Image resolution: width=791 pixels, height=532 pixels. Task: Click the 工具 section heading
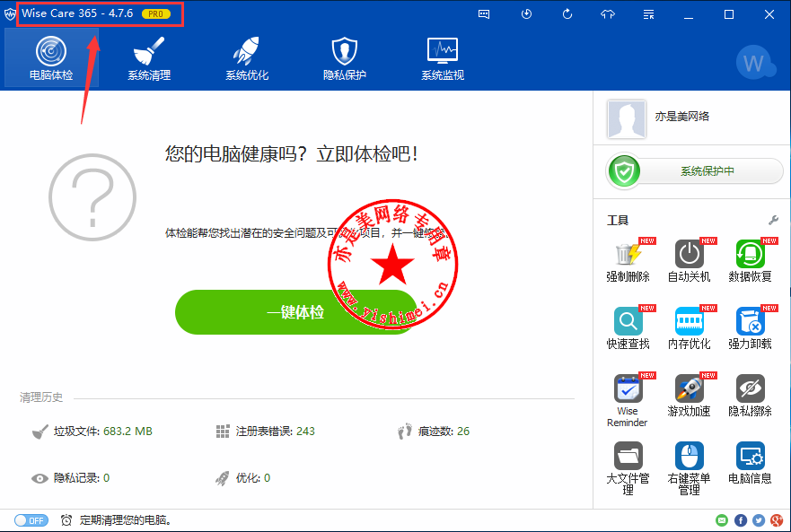pyautogui.click(x=618, y=221)
